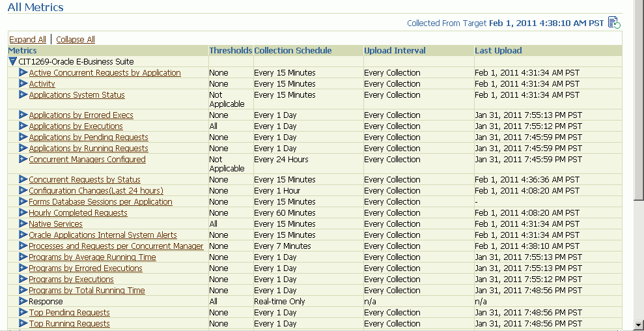Image resolution: width=644 pixels, height=331 pixels.
Task: Open Concurrent Requests by Status link
Action: 85,180
